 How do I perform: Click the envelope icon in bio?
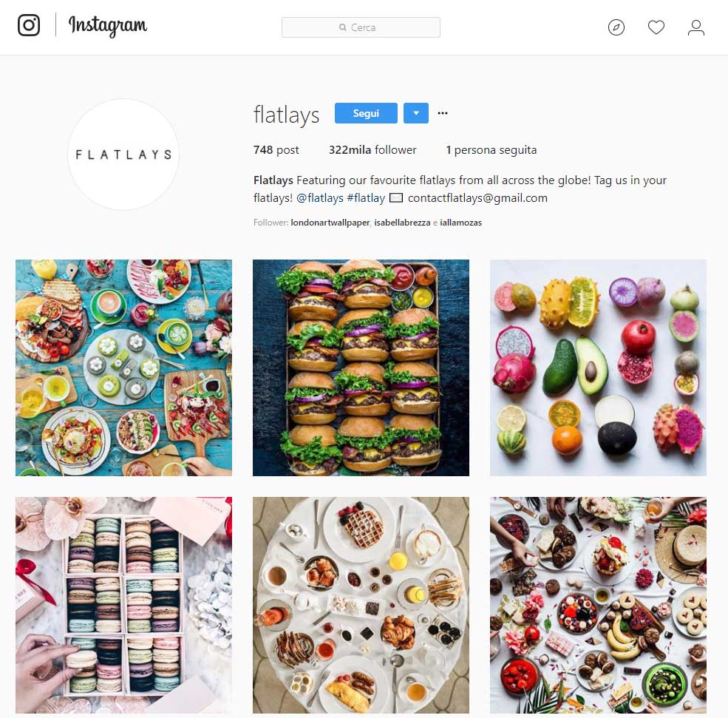[395, 198]
